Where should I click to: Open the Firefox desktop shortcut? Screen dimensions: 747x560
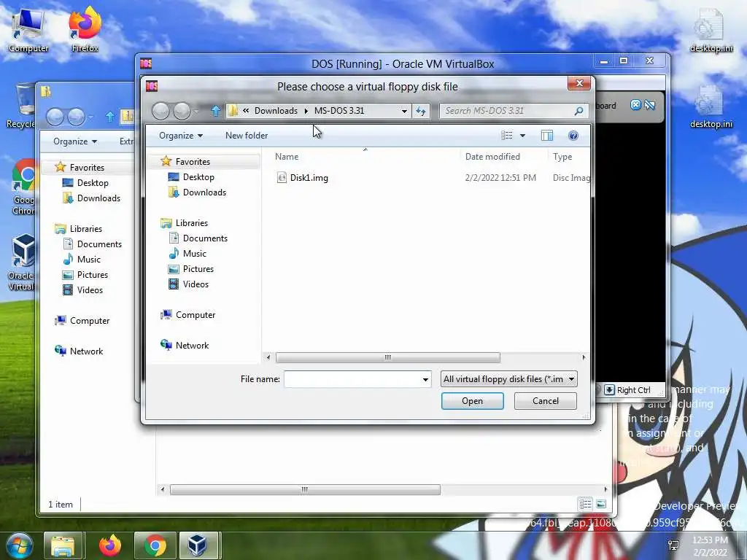pyautogui.click(x=85, y=29)
